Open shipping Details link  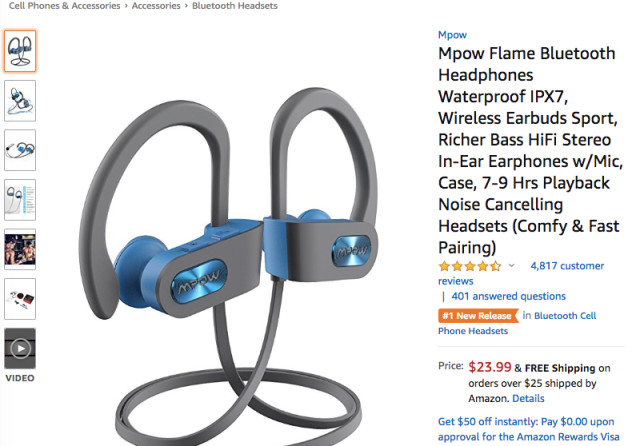click(x=528, y=399)
